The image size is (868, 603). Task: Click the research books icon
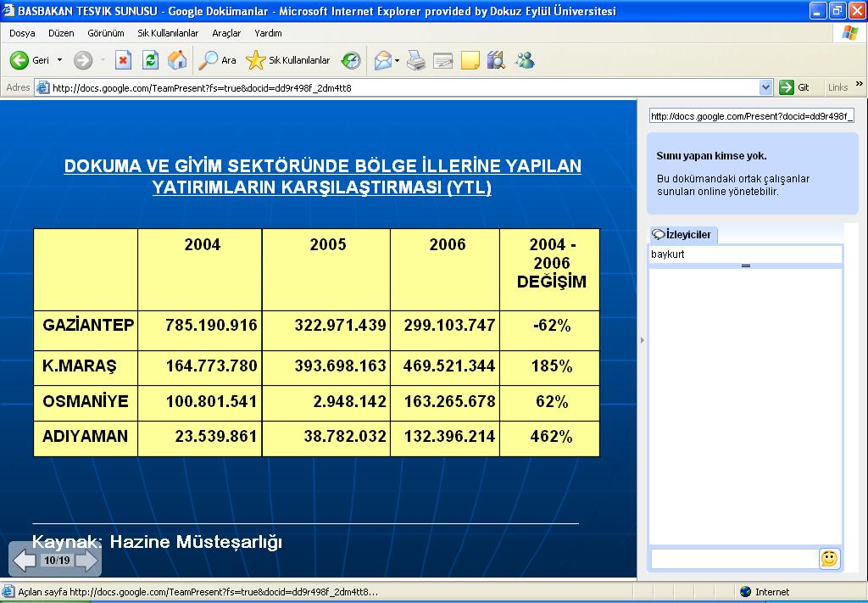[x=497, y=60]
